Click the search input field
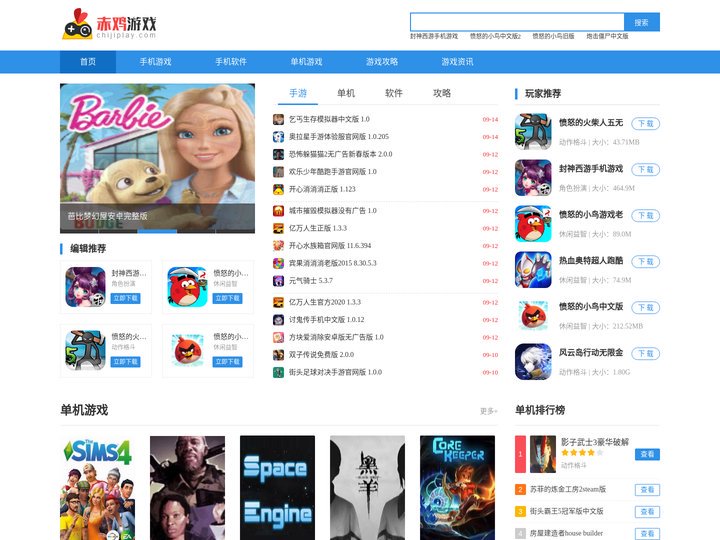720x540 pixels. [x=517, y=22]
